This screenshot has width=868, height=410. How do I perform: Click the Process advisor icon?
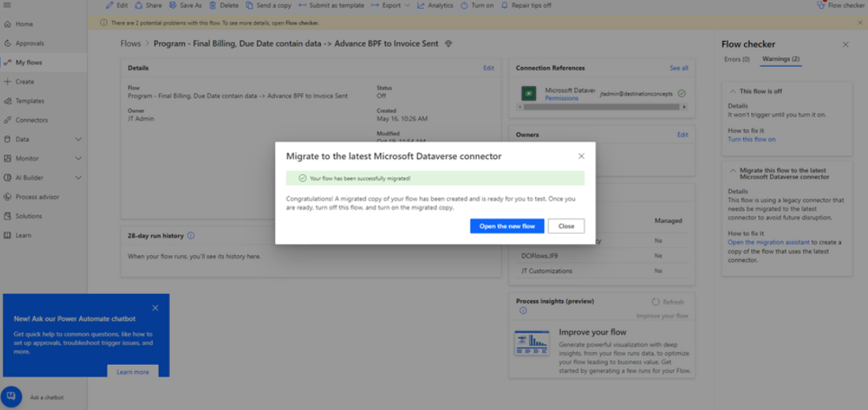tap(7, 197)
